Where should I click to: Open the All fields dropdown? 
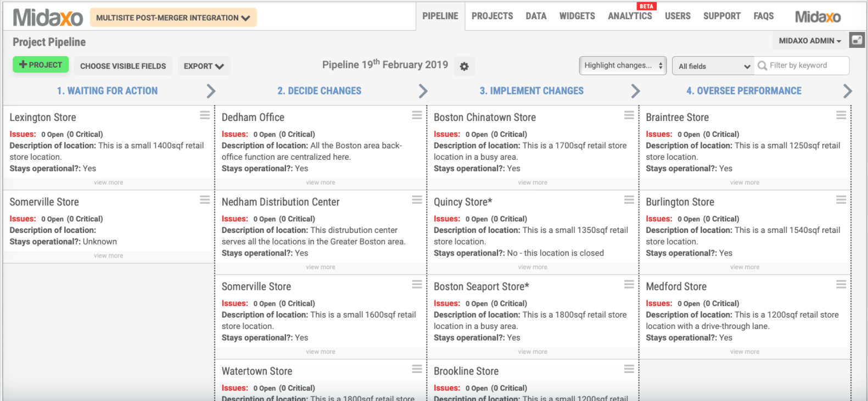coord(713,66)
